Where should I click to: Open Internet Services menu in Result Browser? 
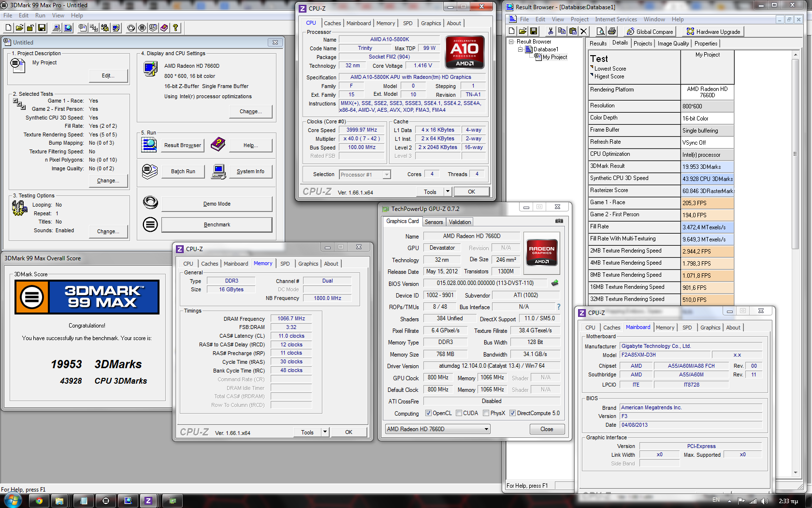[616, 19]
